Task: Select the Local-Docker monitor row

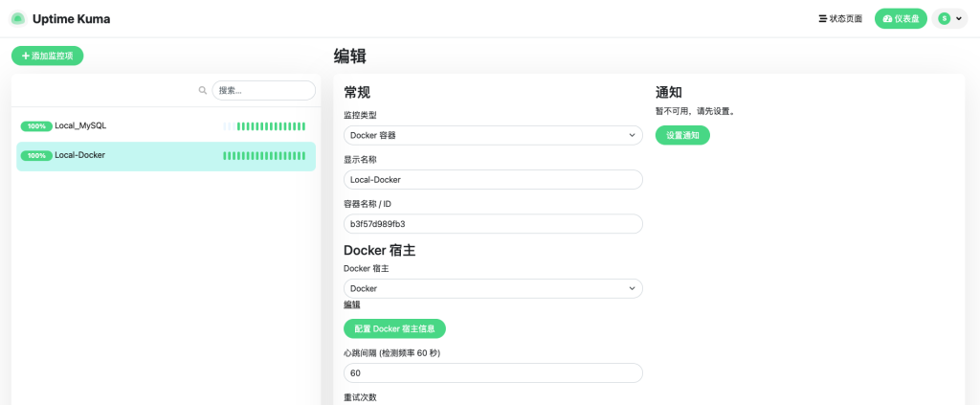Action: click(x=166, y=156)
